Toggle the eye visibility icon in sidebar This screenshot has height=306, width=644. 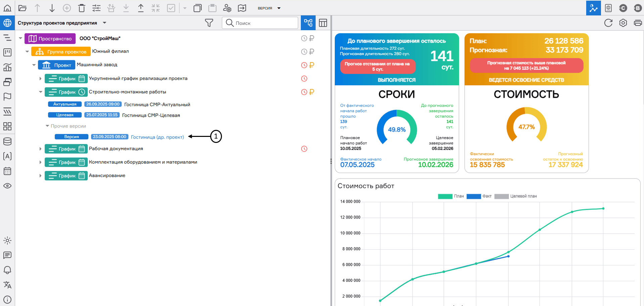(x=7, y=186)
